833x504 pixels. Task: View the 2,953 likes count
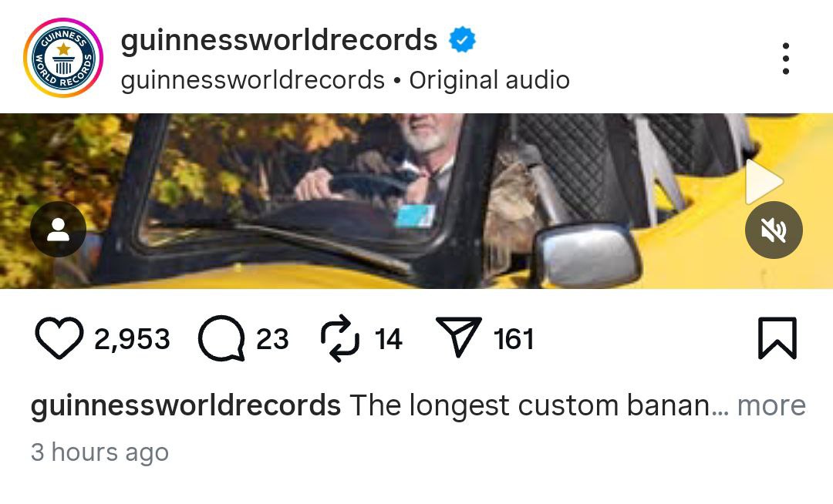point(133,339)
